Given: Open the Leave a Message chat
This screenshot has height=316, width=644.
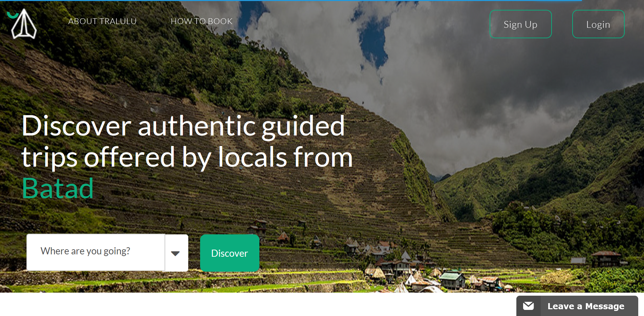Looking at the screenshot, I should tap(577, 306).
